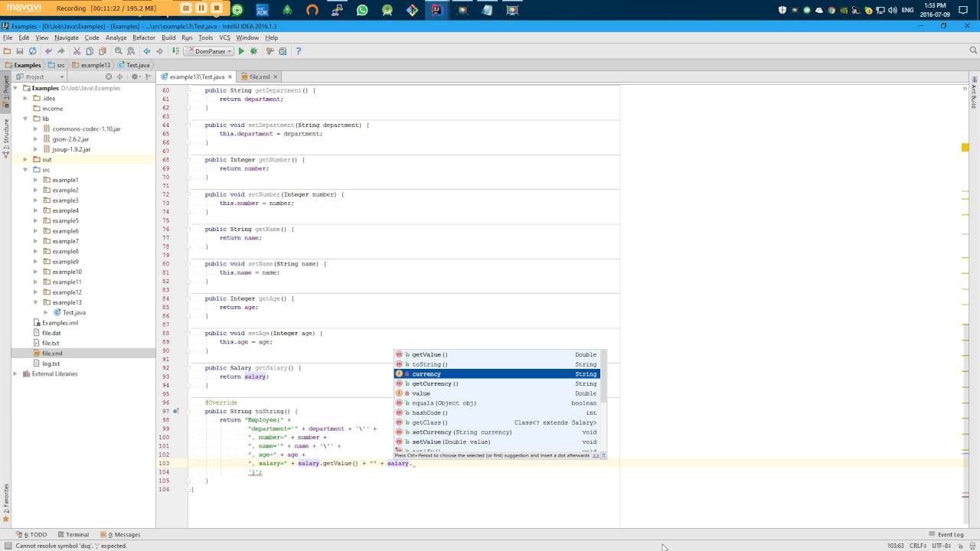Image resolution: width=980 pixels, height=551 pixels.
Task: Open the Refactor menu
Action: coord(143,37)
